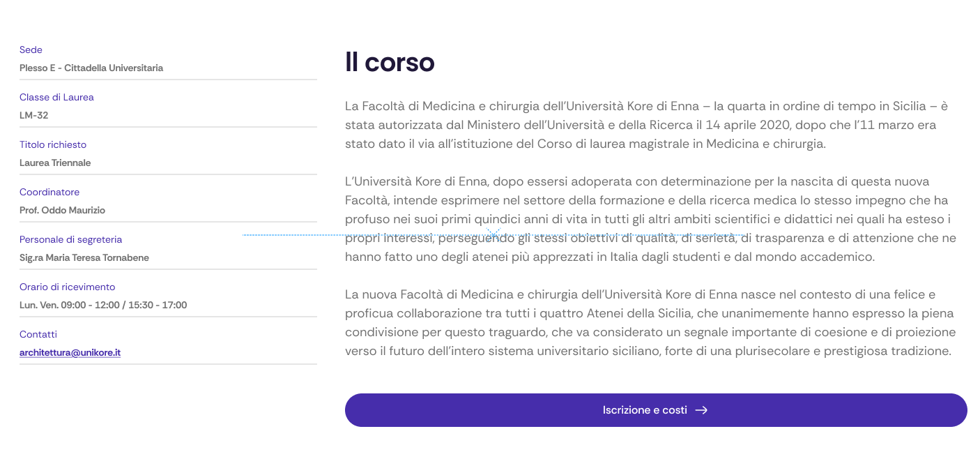Select the Contatti label
This screenshot has height=452, width=980.
(38, 334)
